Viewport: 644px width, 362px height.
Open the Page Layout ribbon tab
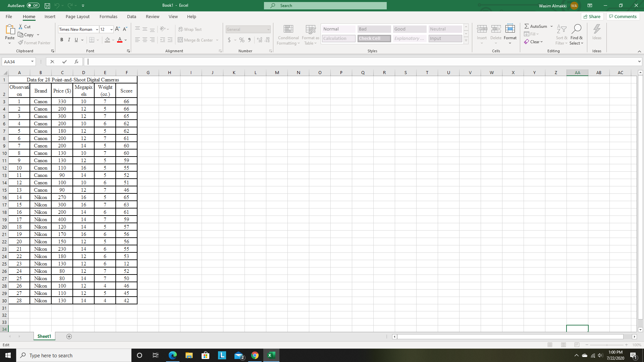pyautogui.click(x=77, y=17)
